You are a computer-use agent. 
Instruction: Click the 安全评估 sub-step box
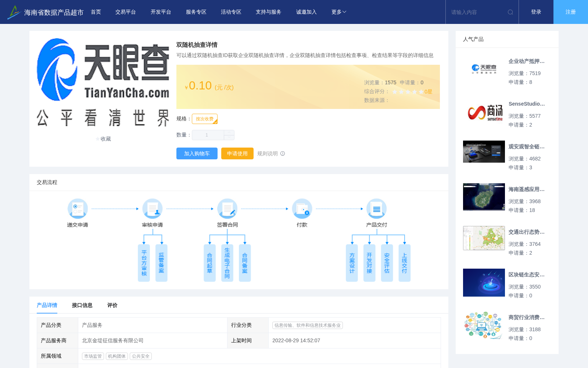point(387,263)
